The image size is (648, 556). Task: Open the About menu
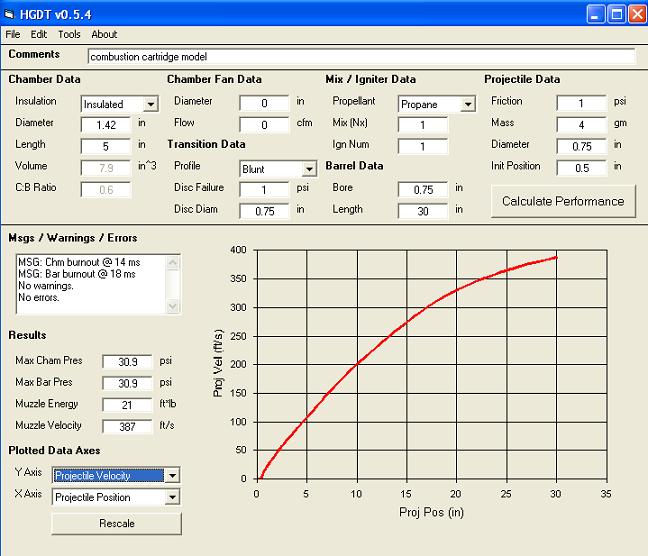104,34
